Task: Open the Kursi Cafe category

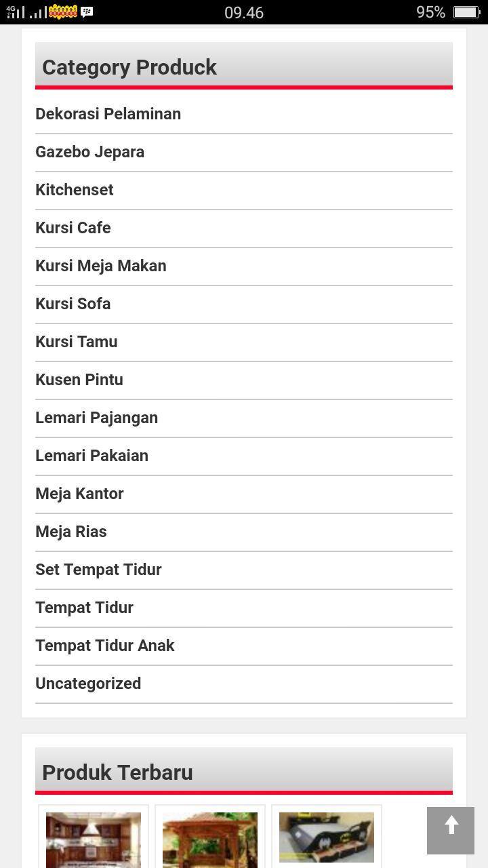Action: pos(73,228)
